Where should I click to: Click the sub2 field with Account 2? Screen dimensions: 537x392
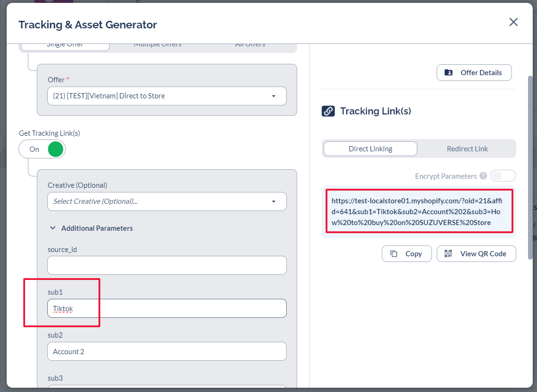coord(167,352)
